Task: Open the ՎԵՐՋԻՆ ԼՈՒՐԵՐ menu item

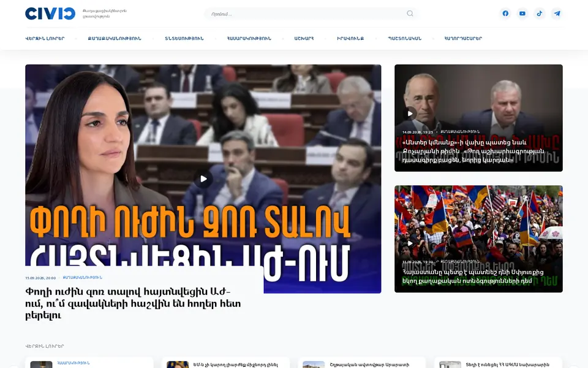Action: (x=45, y=38)
